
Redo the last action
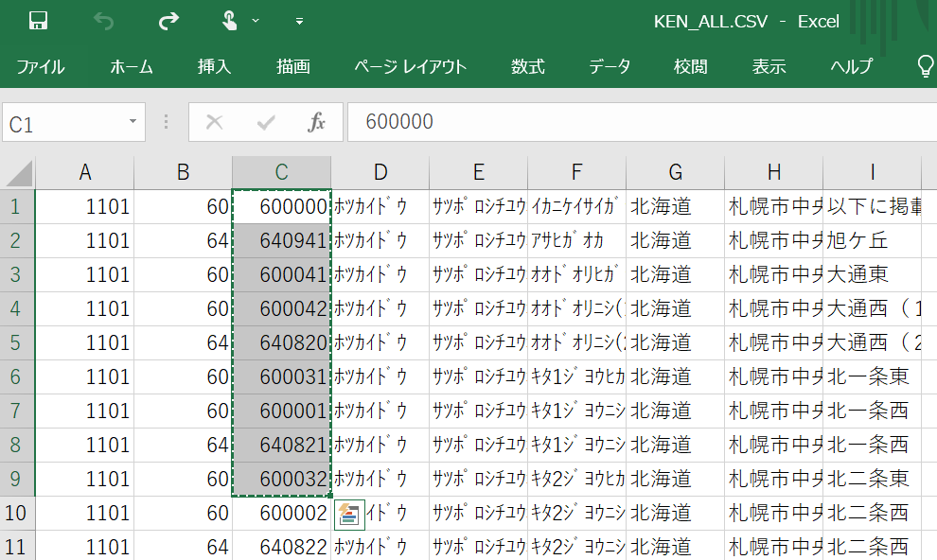point(168,22)
